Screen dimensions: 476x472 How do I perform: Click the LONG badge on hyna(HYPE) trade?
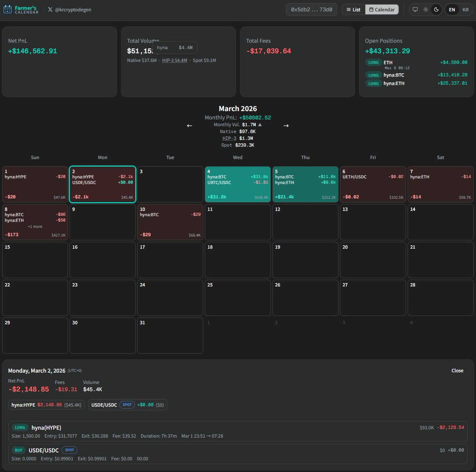point(20,428)
